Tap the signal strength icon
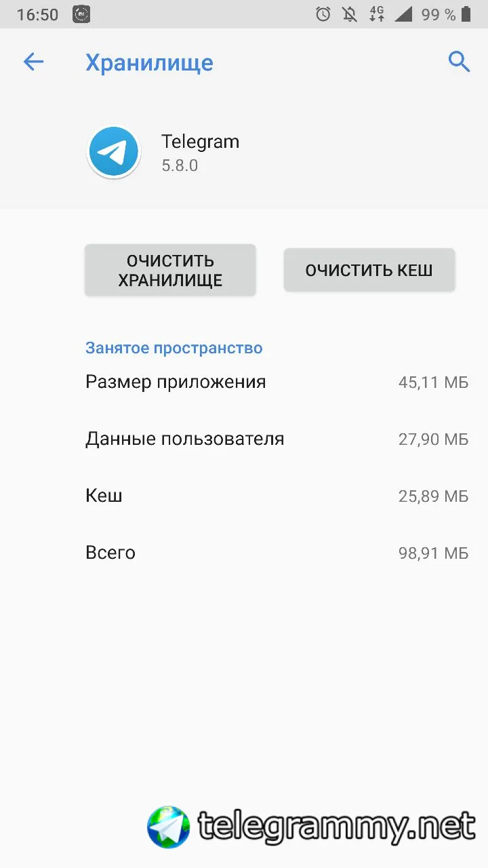Image resolution: width=488 pixels, height=868 pixels. 403,14
